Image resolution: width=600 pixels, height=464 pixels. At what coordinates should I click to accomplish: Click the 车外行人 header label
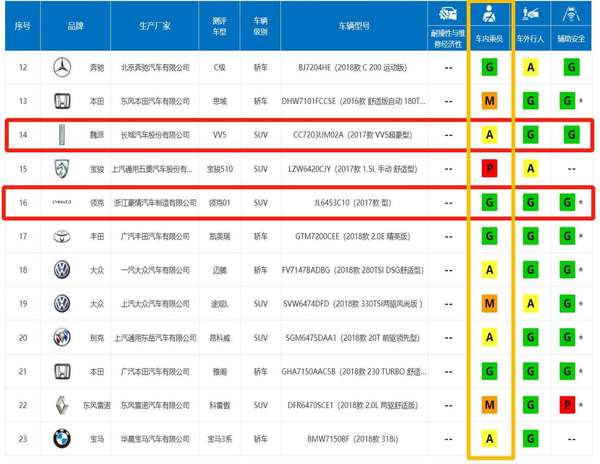tap(530, 38)
